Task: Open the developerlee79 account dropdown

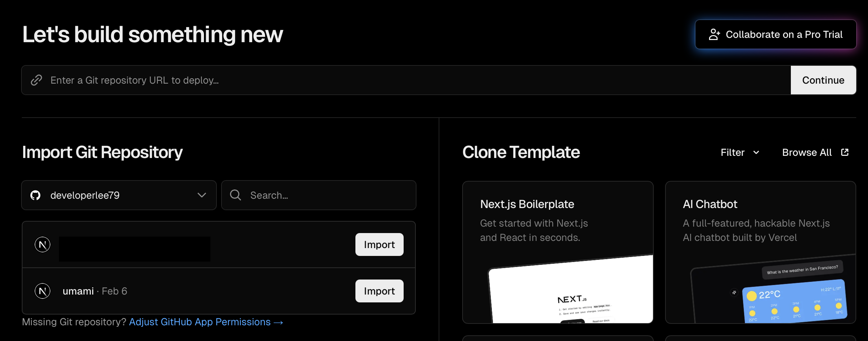Action: 119,195
